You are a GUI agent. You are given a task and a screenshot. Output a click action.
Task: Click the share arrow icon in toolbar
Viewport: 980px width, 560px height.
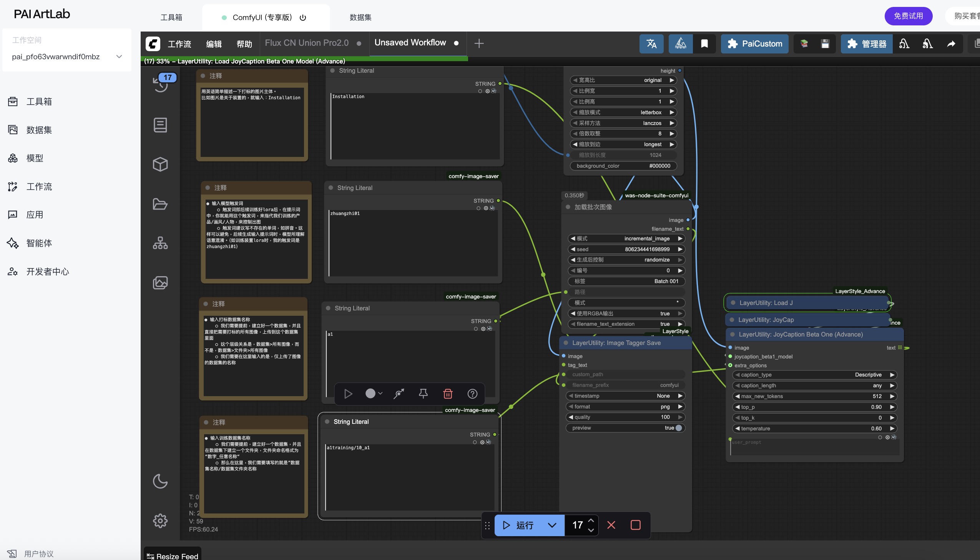[951, 43]
